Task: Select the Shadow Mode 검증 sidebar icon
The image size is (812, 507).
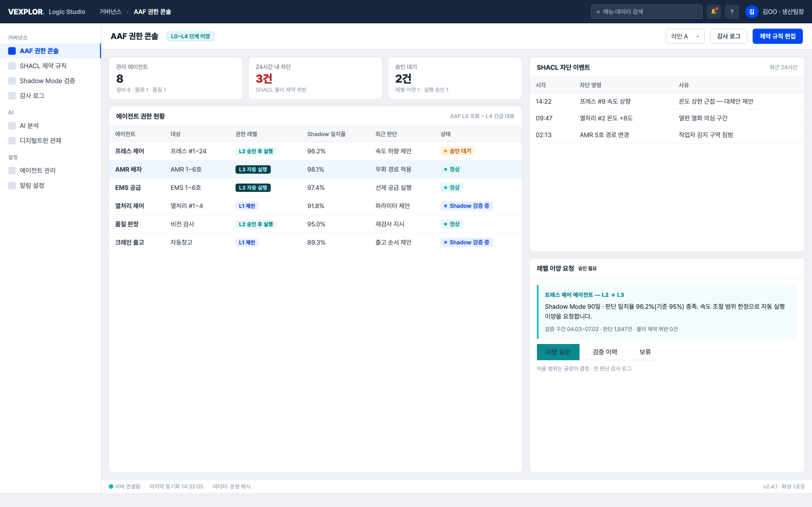Action: pyautogui.click(x=12, y=81)
